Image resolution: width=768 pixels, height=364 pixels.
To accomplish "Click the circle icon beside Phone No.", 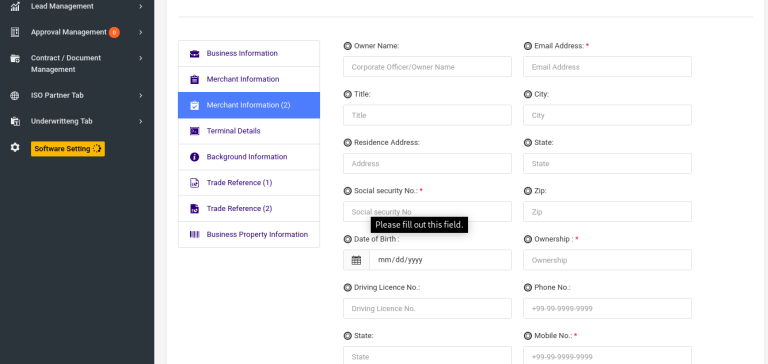I will point(528,288).
